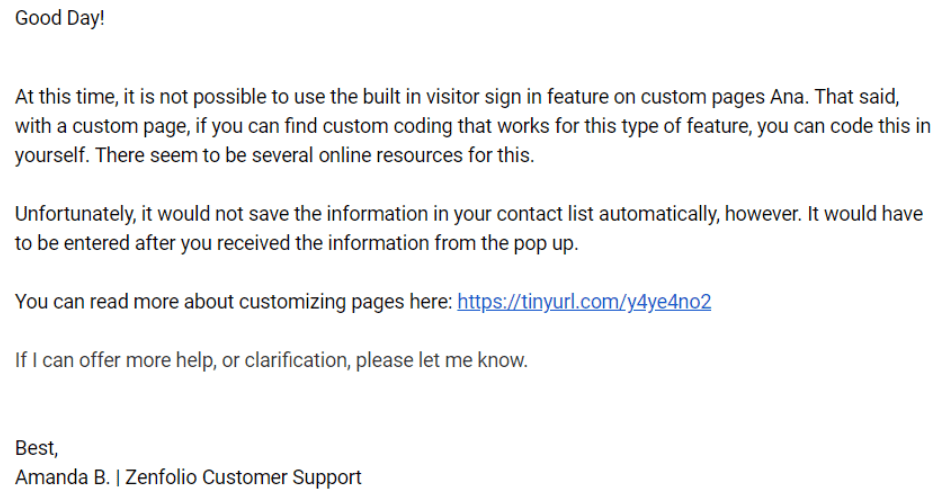This screenshot has width=937, height=493.
Task: Open the tinyurl.com/y4ye4no2 link
Action: tap(584, 302)
